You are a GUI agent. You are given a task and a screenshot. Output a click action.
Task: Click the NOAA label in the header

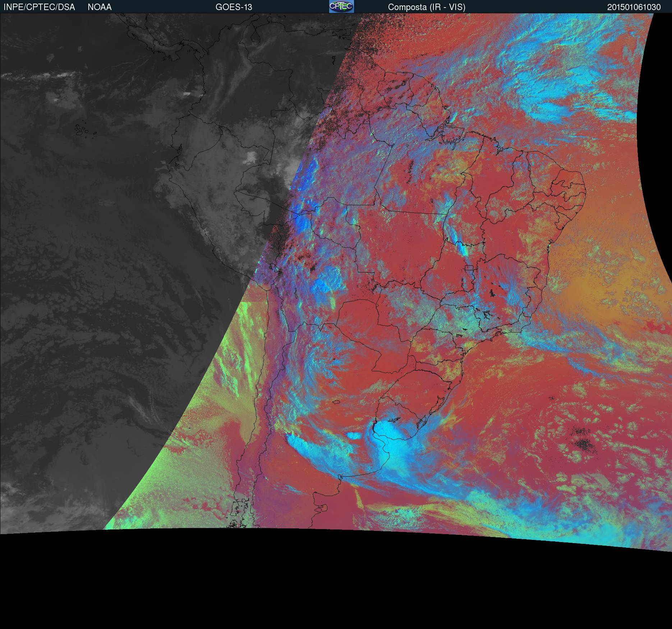pos(100,7)
